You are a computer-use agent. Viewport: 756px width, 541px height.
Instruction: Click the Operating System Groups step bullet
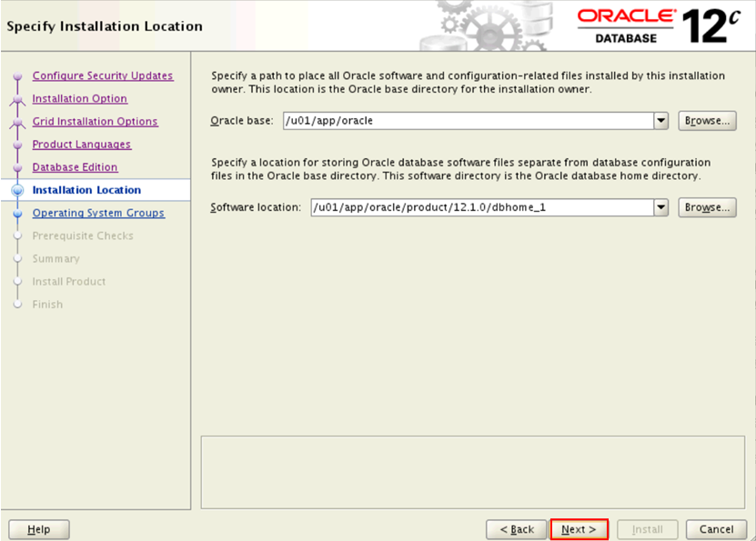click(18, 213)
